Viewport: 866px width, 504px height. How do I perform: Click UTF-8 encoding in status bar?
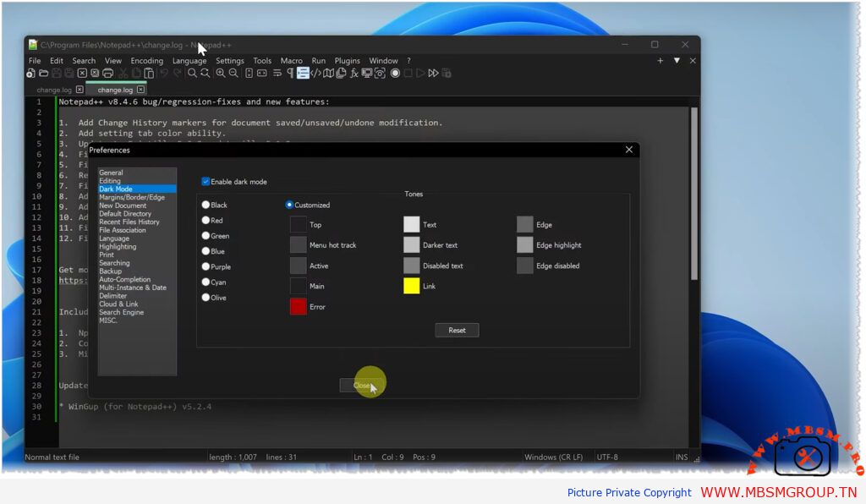tap(607, 457)
